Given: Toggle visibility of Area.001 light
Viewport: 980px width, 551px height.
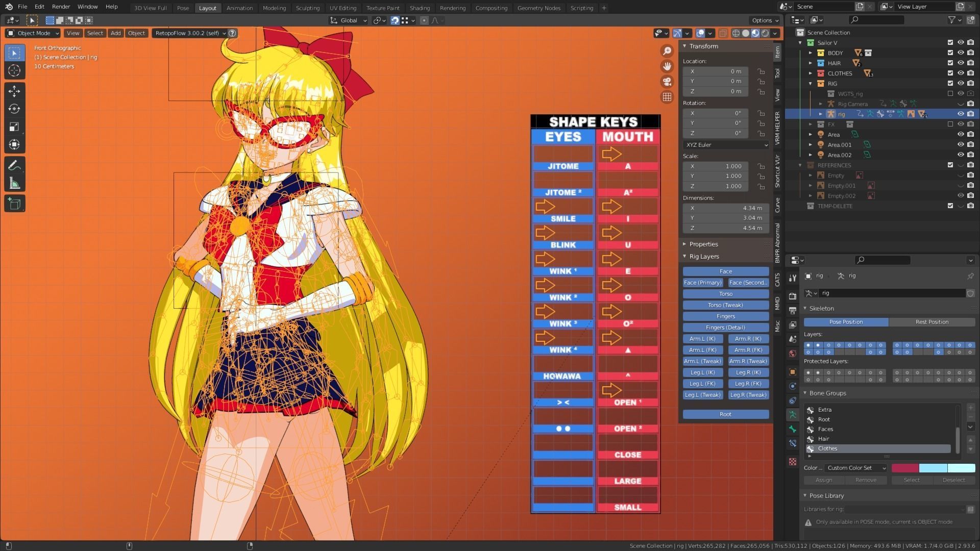Looking at the screenshot, I should (961, 145).
